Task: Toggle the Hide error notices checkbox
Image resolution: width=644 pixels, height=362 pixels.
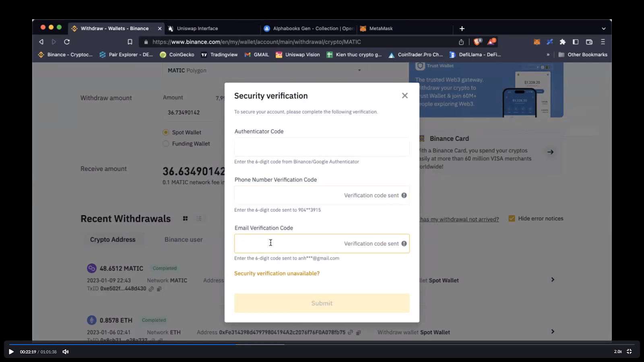Action: click(x=512, y=218)
